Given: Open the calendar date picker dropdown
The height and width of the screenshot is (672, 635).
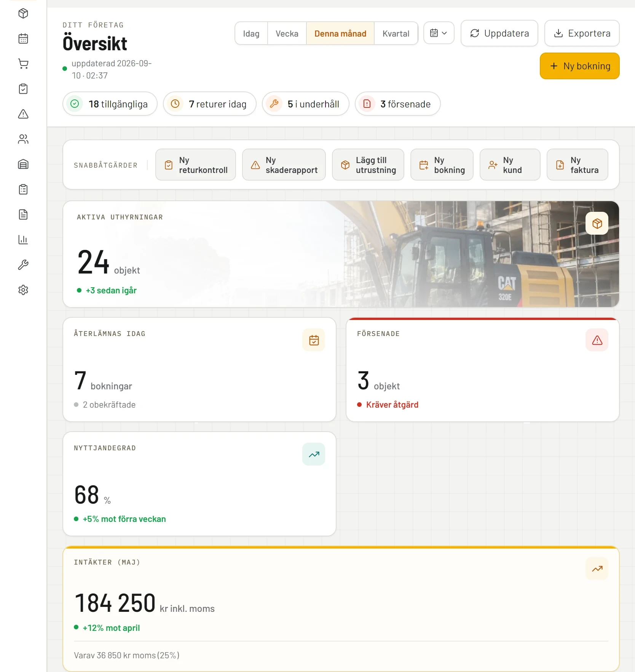Looking at the screenshot, I should 439,33.
